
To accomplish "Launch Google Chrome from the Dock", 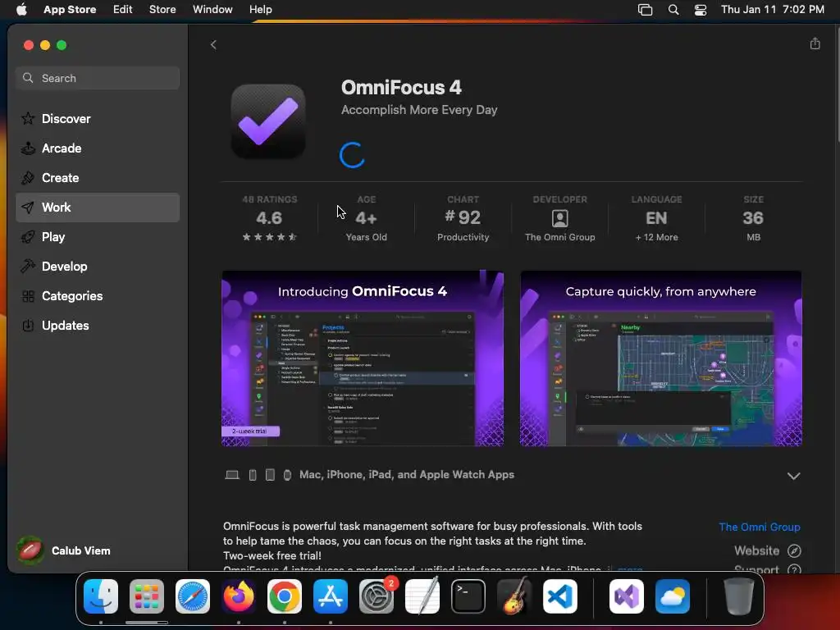I will tap(285, 596).
